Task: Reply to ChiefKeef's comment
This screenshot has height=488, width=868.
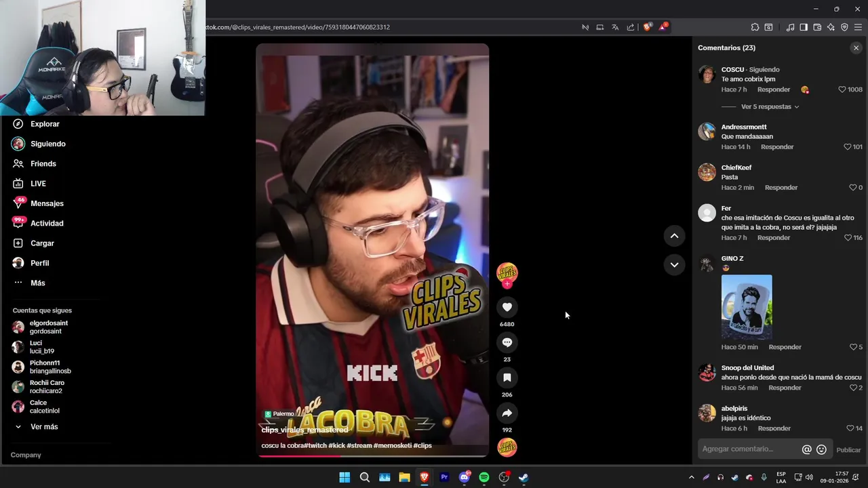Action: pos(781,188)
